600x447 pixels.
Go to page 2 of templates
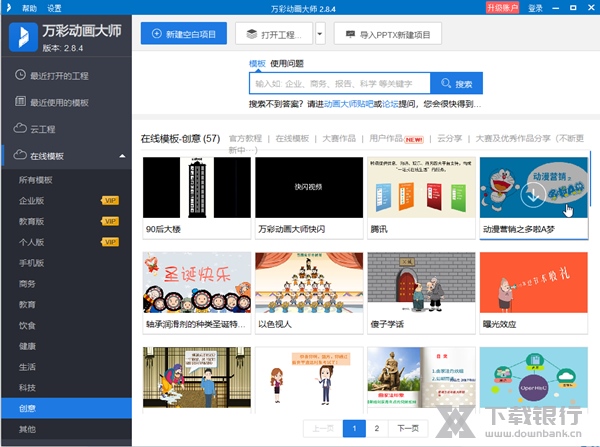pos(377,428)
